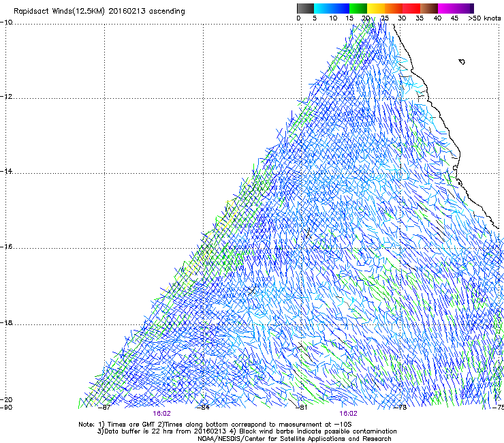Click the "15" legend scale label

pos(349,18)
